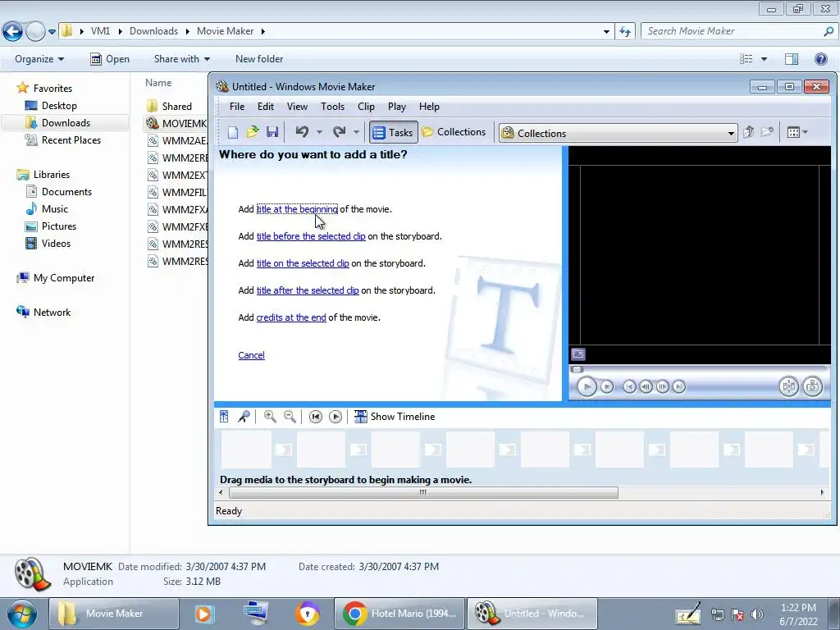
Task: Split the clip at current frame
Action: pyautogui.click(x=788, y=387)
